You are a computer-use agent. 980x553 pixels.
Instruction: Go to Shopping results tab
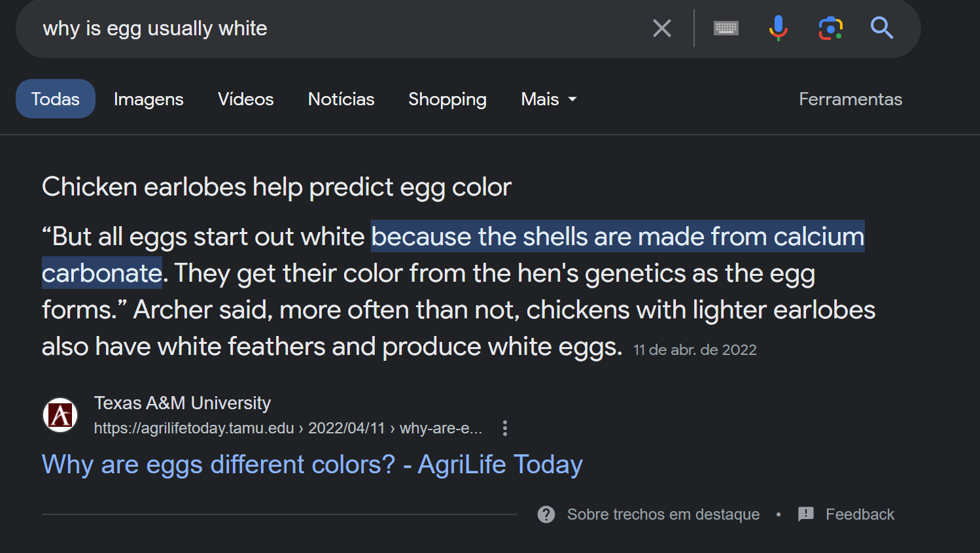[x=447, y=99]
